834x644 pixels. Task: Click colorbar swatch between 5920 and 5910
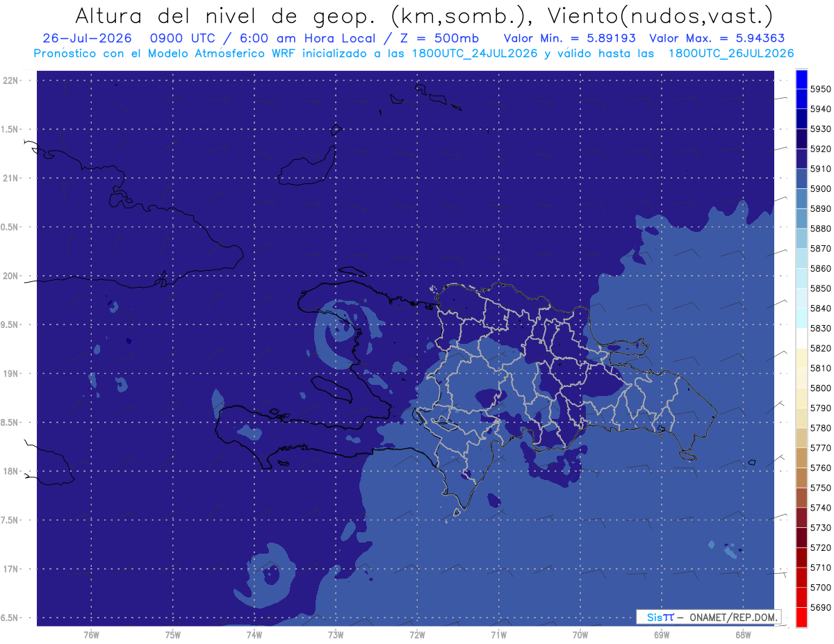[x=801, y=159]
